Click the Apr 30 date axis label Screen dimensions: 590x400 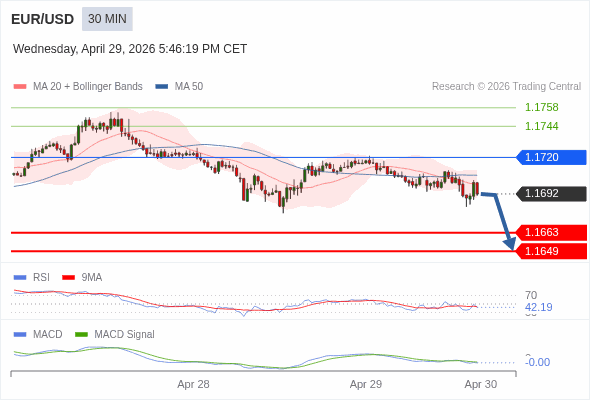click(481, 385)
